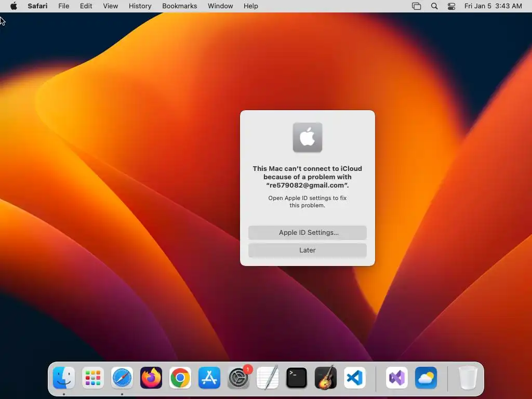Open Control Center in menu bar
The height and width of the screenshot is (399, 532).
tap(451, 6)
